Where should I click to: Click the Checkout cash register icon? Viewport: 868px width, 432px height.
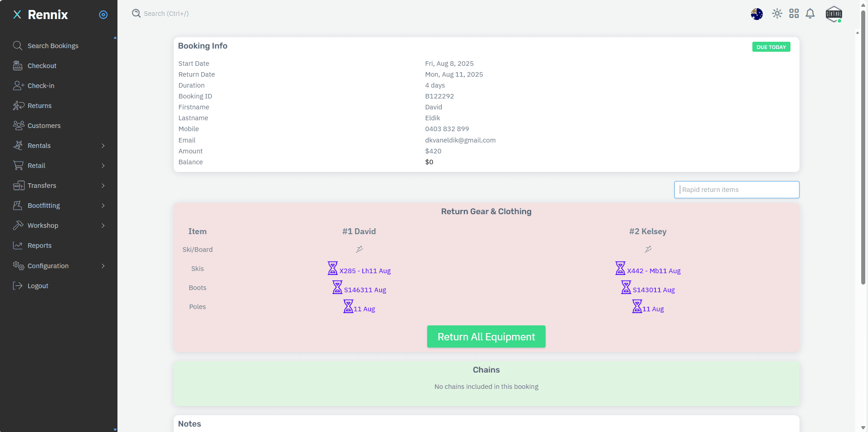18,65
